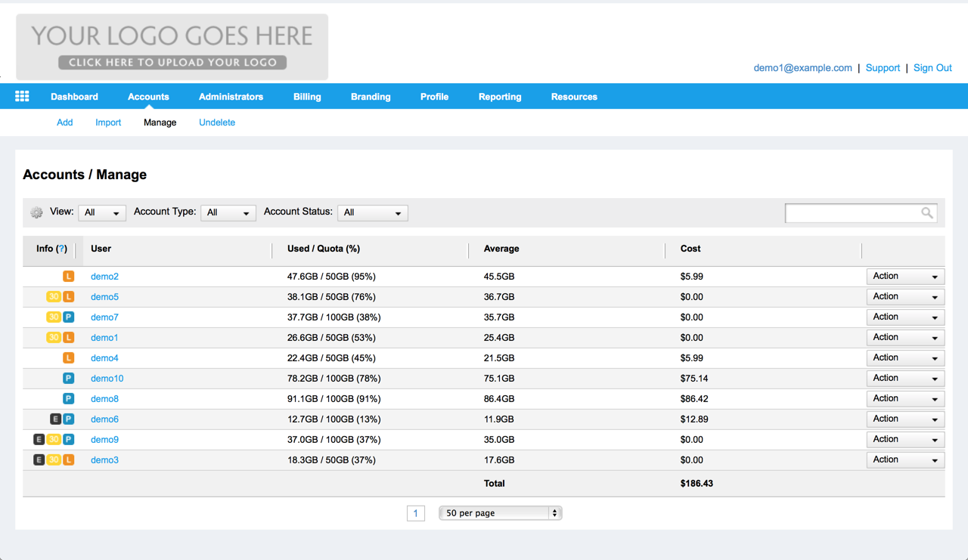Open the Resources tab
968x560 pixels.
pos(574,97)
